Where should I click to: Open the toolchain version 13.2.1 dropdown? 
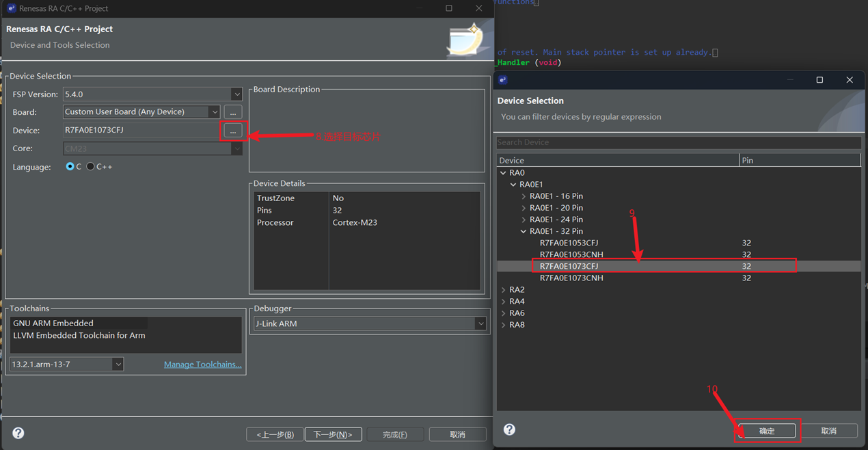coord(118,365)
